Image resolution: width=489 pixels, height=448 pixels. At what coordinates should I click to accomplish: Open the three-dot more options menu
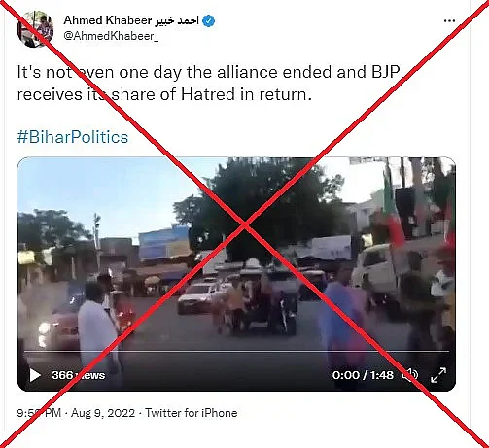point(449,21)
